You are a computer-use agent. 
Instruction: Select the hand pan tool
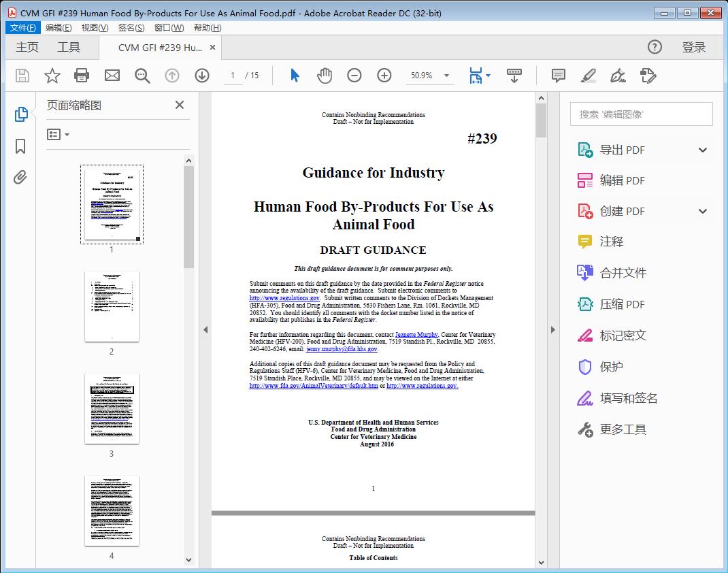[x=325, y=76]
